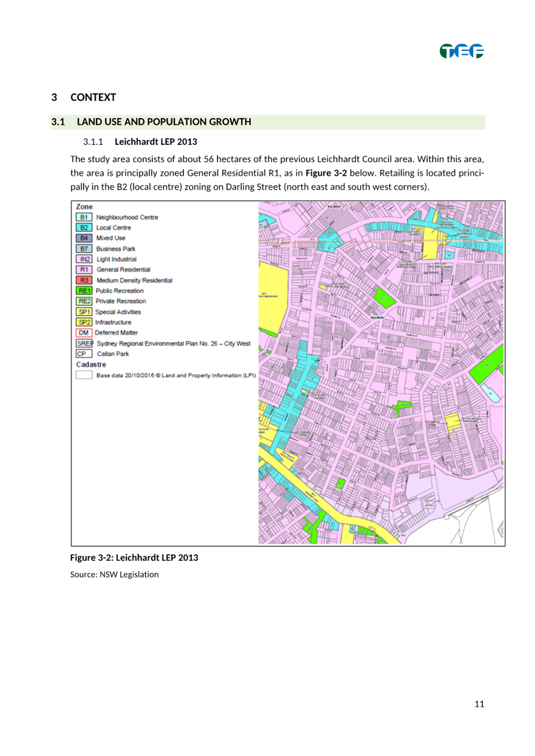Select the 'Deferred Matter' legend label
This screenshot has width=535, height=756.
tap(116, 333)
